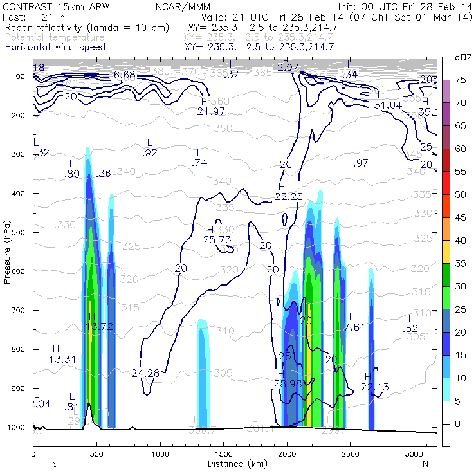Select the wind maximum label "H 21.97"

(x=211, y=107)
